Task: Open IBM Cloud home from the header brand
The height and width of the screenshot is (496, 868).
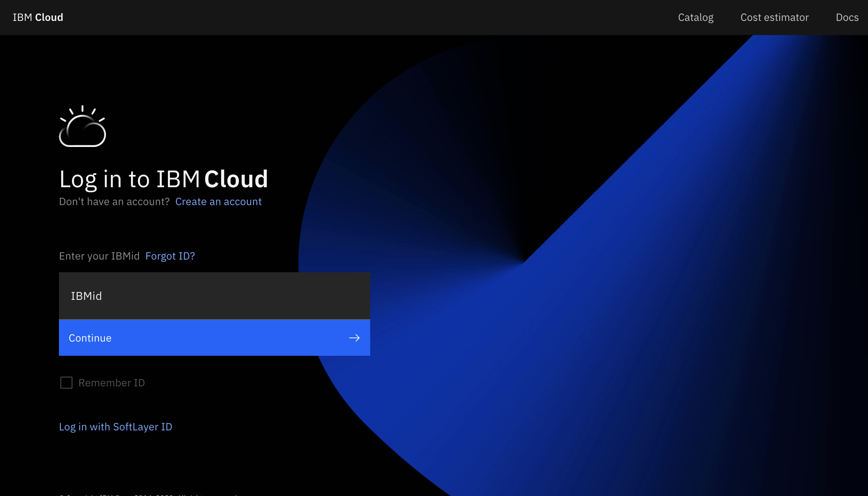Action: pyautogui.click(x=38, y=18)
